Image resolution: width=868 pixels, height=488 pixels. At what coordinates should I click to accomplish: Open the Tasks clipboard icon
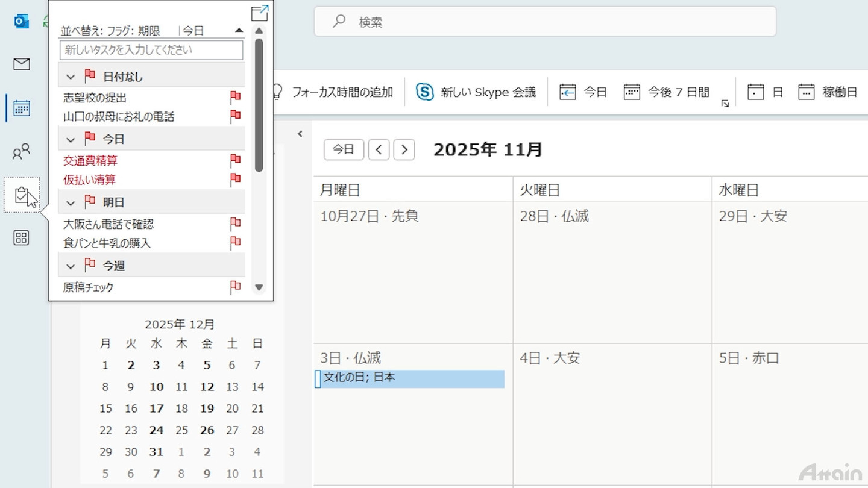(x=22, y=195)
